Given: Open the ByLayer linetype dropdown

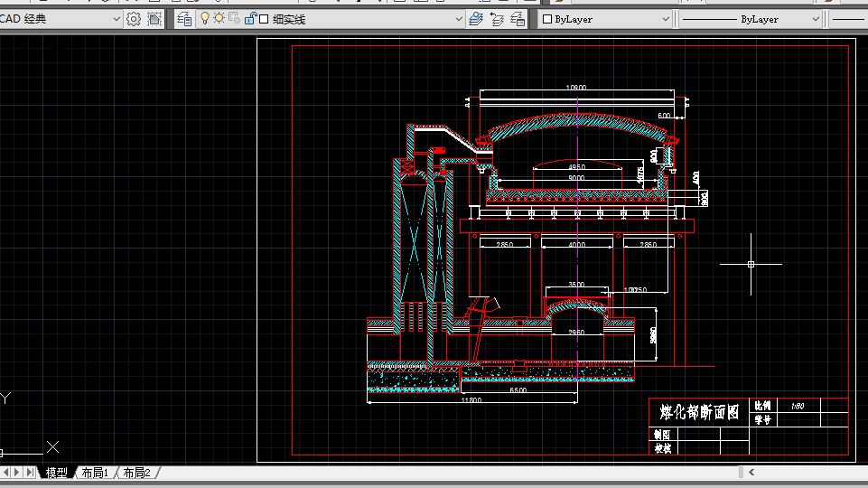Looking at the screenshot, I should (816, 19).
